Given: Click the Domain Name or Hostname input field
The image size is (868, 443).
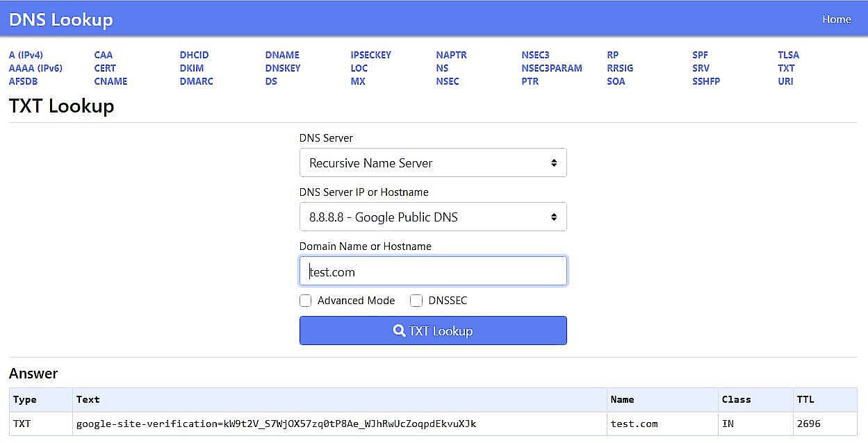Looking at the screenshot, I should pyautogui.click(x=433, y=271).
